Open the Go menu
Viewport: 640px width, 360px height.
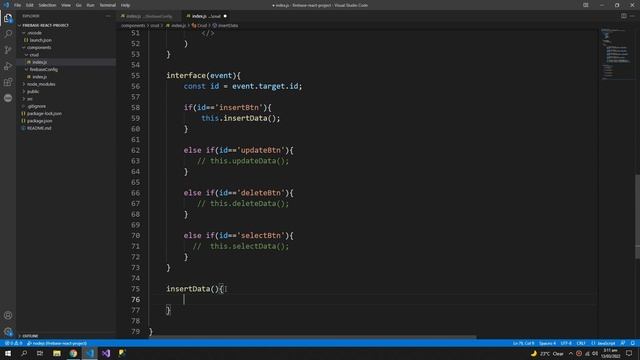pyautogui.click(x=78, y=5)
